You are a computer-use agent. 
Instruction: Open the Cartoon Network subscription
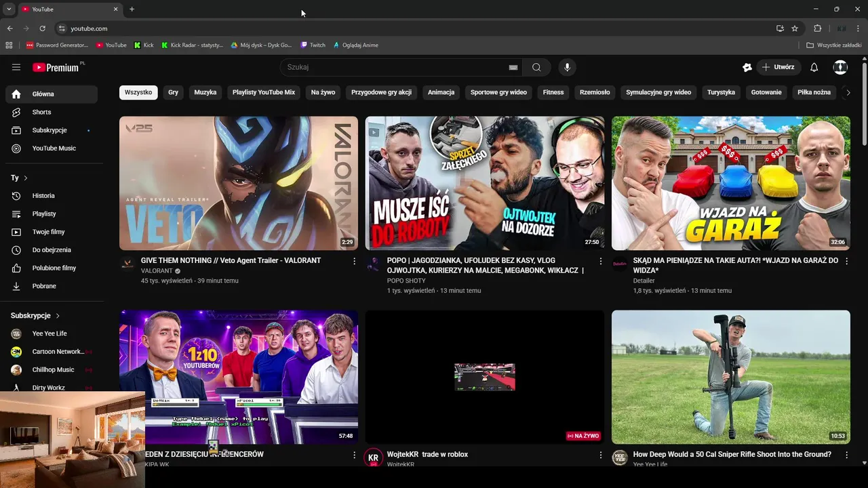(x=52, y=352)
